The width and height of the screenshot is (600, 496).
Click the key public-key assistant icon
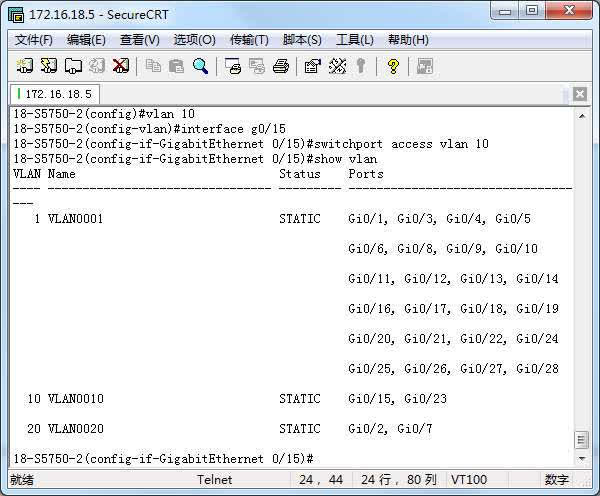point(360,66)
